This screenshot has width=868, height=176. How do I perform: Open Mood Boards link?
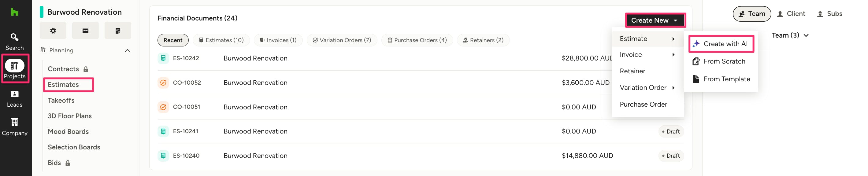click(x=68, y=132)
